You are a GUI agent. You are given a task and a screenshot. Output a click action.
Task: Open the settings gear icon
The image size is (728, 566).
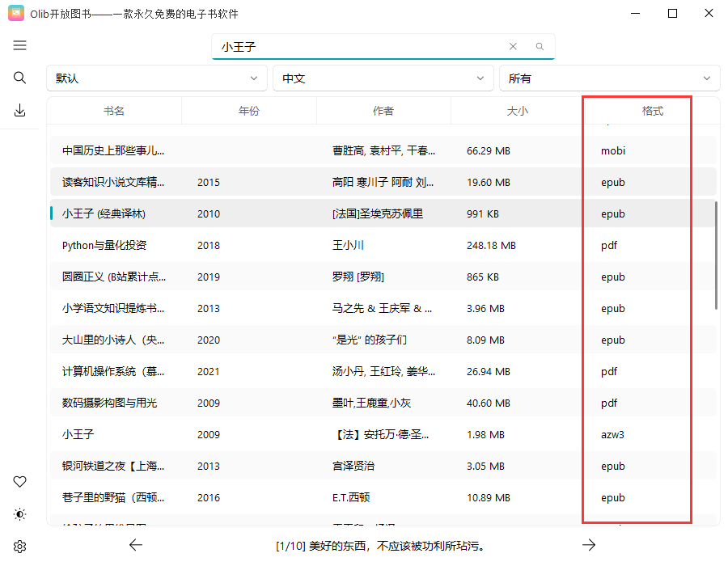point(19,546)
